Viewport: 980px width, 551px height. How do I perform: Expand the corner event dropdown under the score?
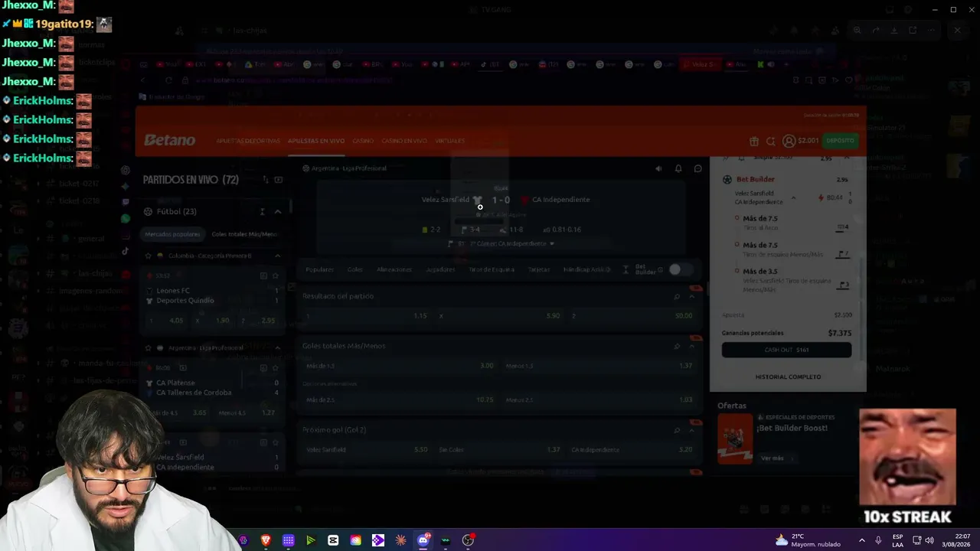(552, 243)
